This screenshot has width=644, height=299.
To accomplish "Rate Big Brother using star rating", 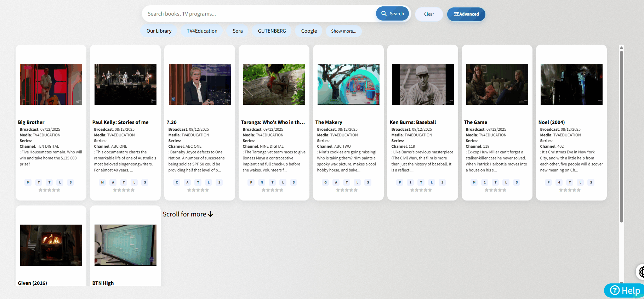I will pos(49,190).
